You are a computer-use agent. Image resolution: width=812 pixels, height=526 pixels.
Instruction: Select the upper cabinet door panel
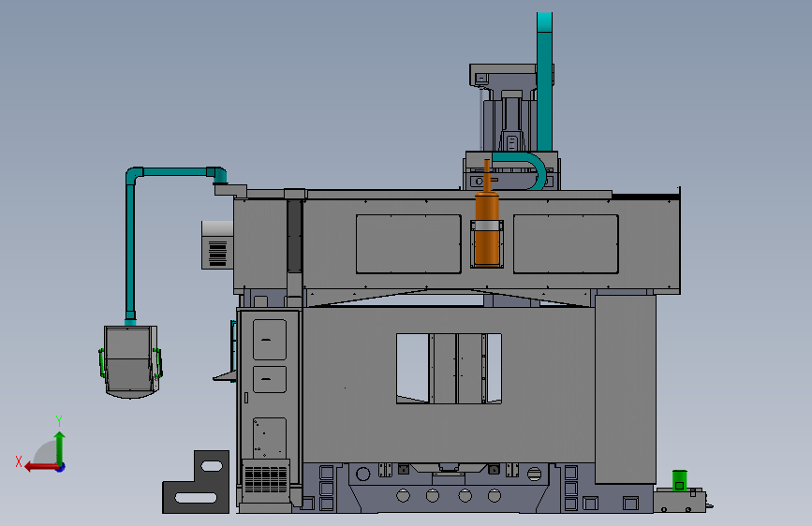270,340
